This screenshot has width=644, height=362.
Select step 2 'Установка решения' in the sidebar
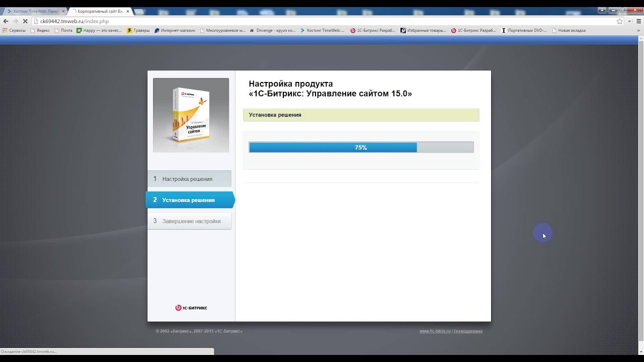coord(190,200)
